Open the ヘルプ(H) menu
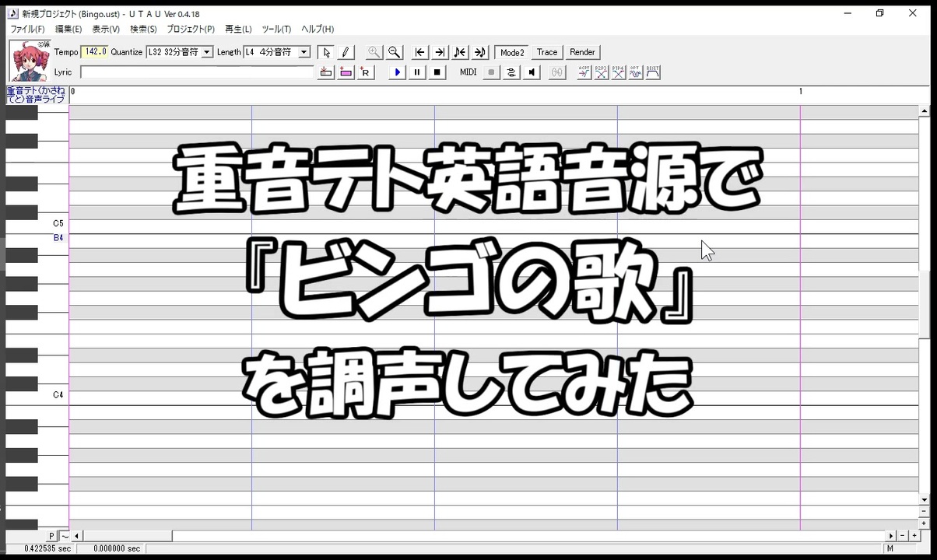Viewport: 937px width, 560px height. click(x=318, y=29)
